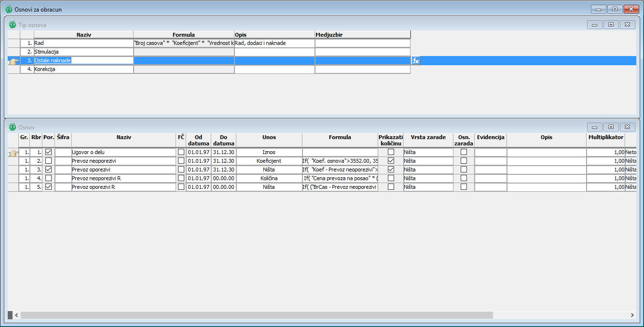
Task: Click the horizontal scrollbar right arrow
Action: point(632,315)
